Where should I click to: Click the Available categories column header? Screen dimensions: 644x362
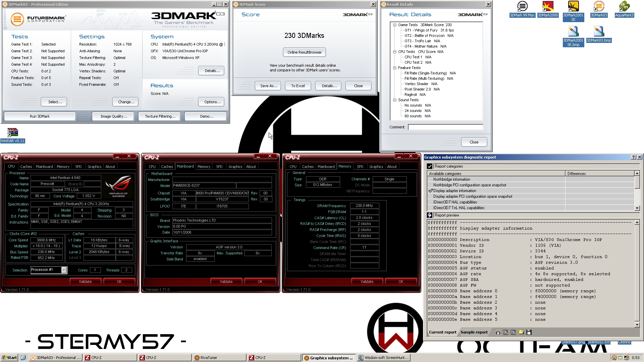(496, 174)
